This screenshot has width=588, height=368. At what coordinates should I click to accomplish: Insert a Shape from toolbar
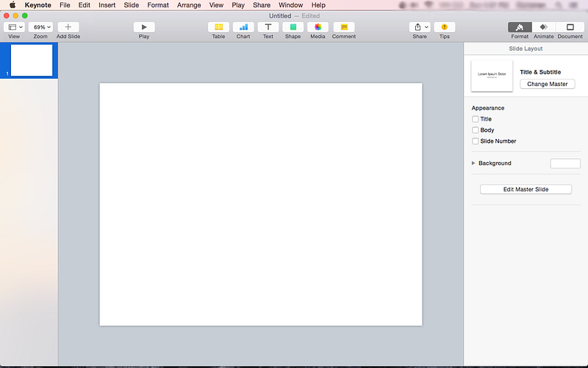coord(293,27)
